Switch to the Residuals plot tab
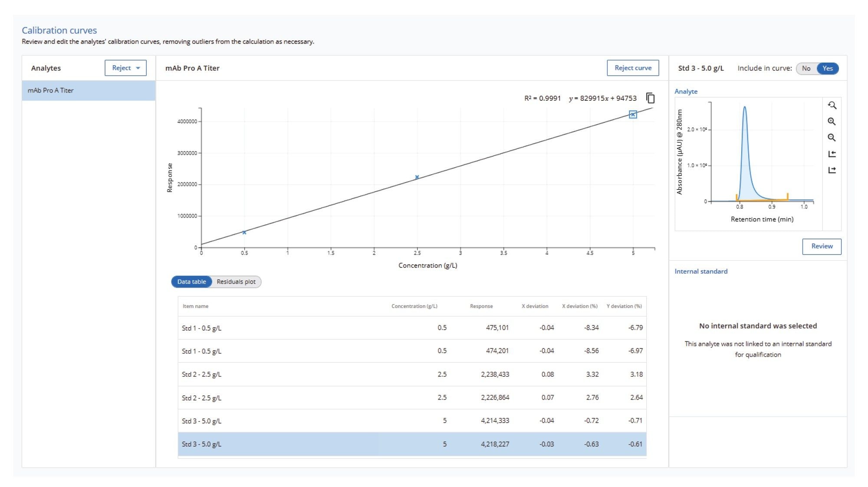 236,282
